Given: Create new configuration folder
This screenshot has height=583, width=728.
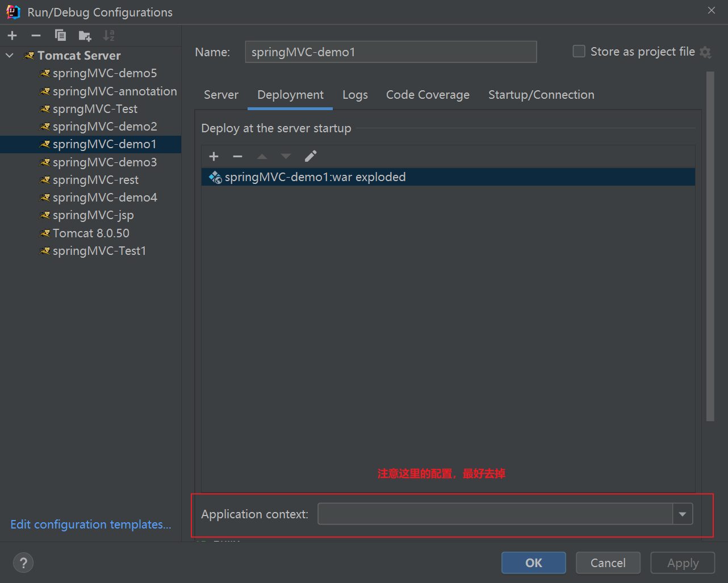Looking at the screenshot, I should click(85, 36).
